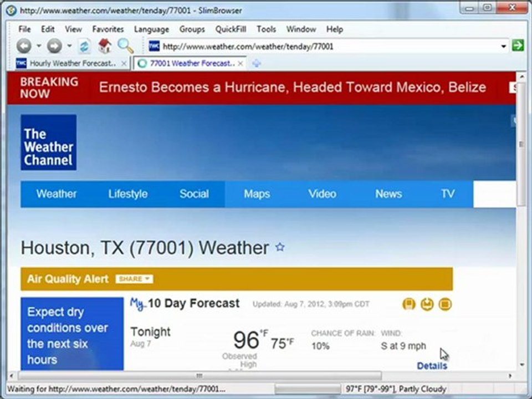
Task: Click the Back navigation button
Action: point(24,46)
